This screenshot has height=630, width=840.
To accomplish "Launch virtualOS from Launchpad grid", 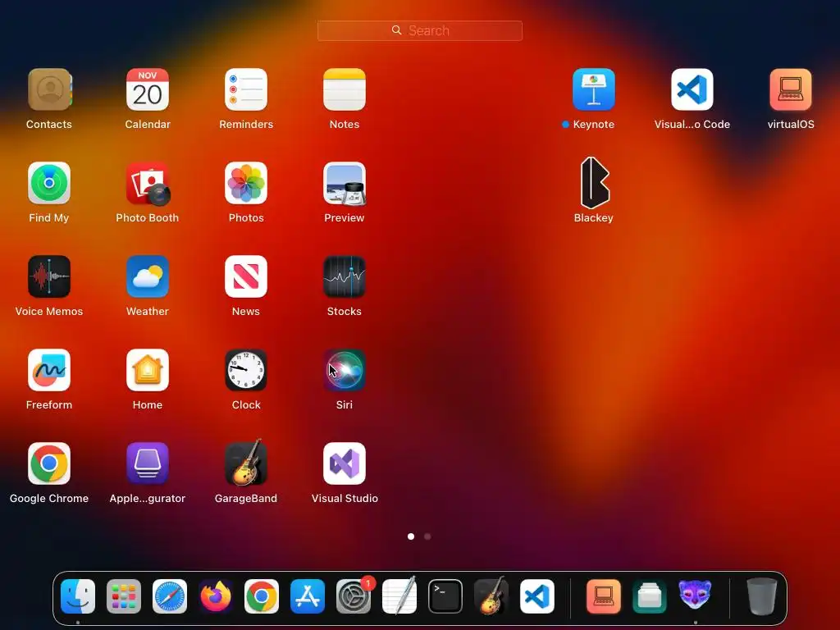I will pos(791,89).
